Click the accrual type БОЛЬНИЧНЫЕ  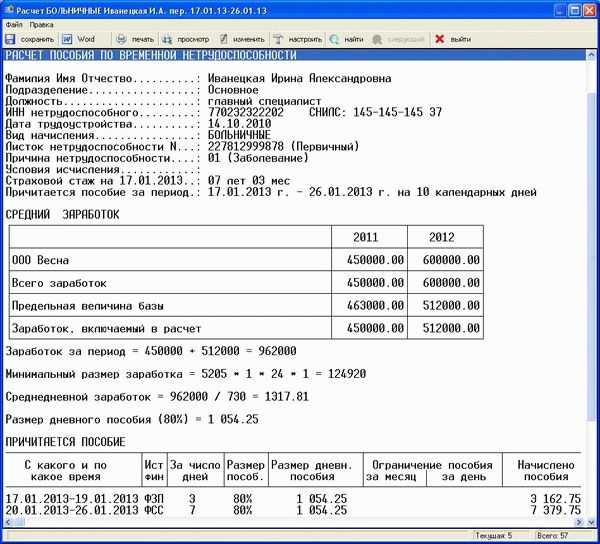(240, 135)
